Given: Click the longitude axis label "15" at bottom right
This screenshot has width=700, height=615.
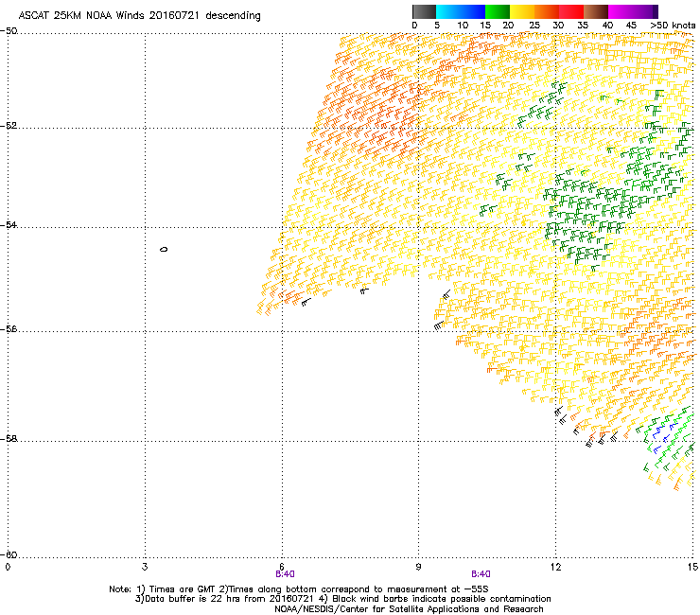Looking at the screenshot, I should point(692,567).
